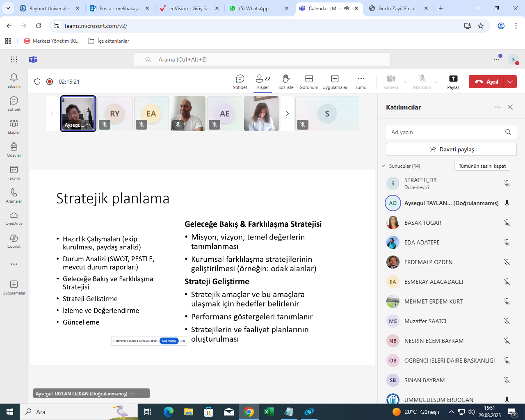Click the Daveti paylaş button
This screenshot has width=525, height=420.
click(451, 149)
